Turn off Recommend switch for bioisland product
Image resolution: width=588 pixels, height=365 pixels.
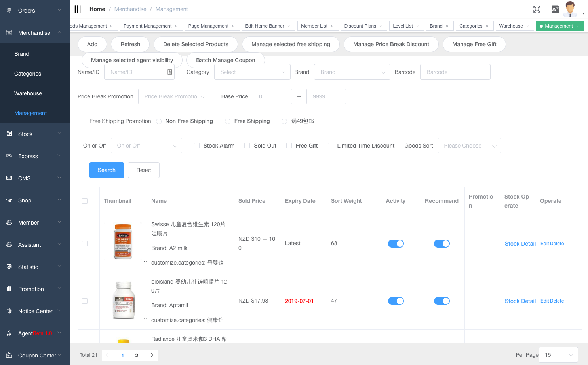(x=441, y=301)
